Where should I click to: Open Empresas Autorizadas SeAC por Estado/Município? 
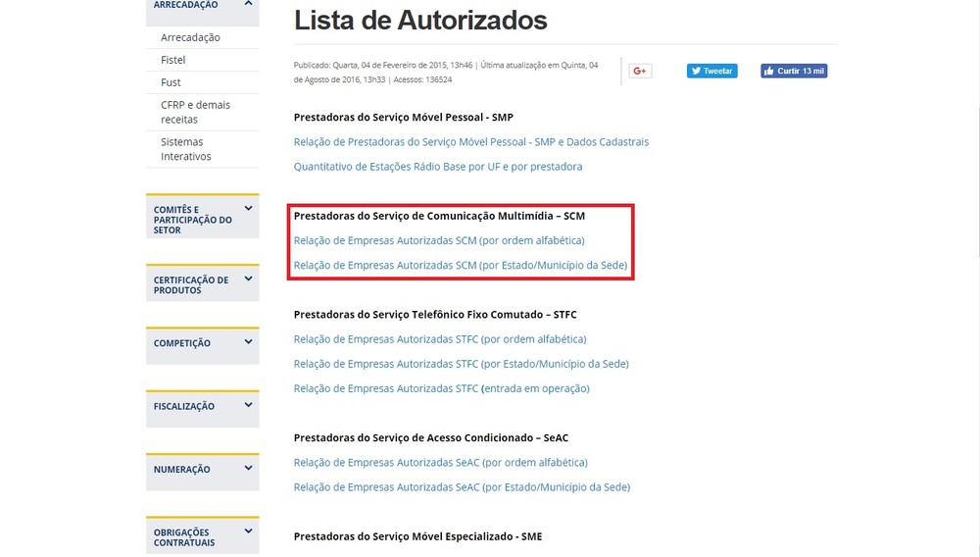click(462, 487)
